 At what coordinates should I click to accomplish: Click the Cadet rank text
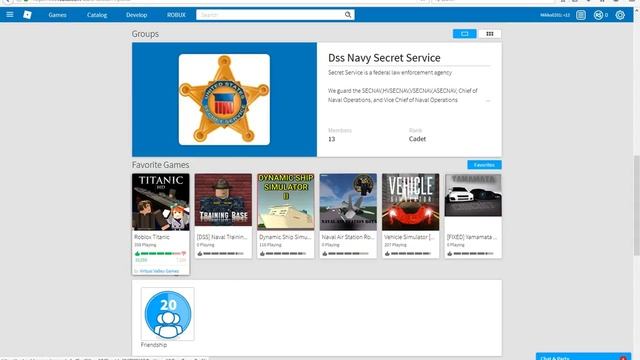(x=417, y=139)
